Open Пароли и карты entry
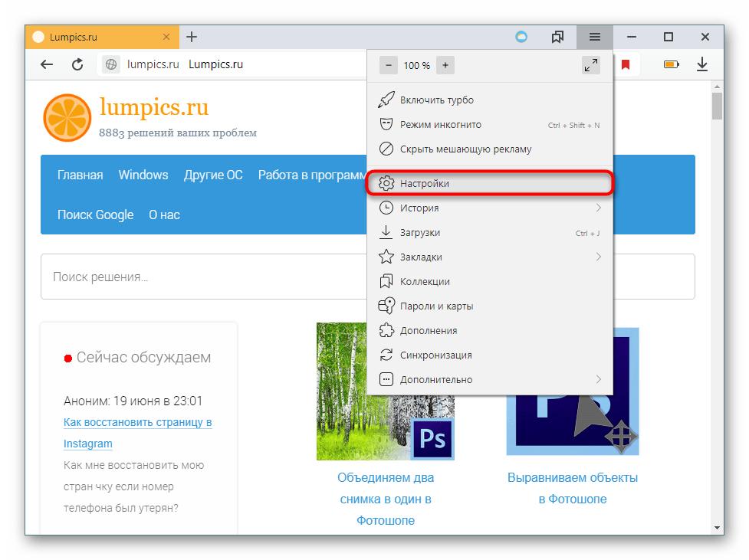749x560 pixels. click(490, 306)
